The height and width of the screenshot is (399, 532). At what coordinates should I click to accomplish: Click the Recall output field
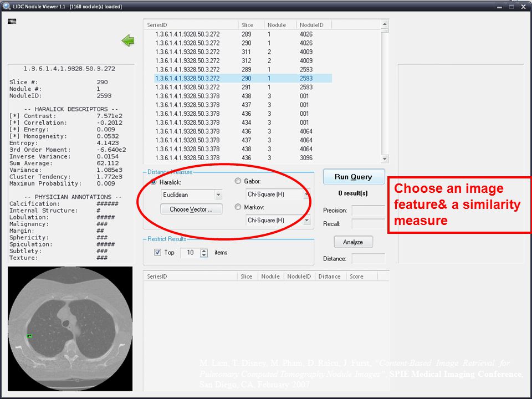pyautogui.click(x=368, y=224)
